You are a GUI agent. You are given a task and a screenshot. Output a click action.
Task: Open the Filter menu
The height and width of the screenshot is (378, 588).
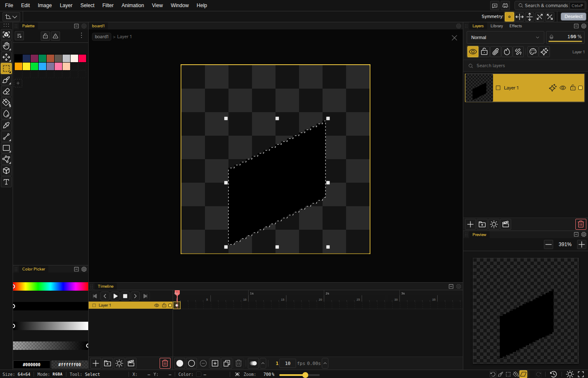click(x=108, y=5)
